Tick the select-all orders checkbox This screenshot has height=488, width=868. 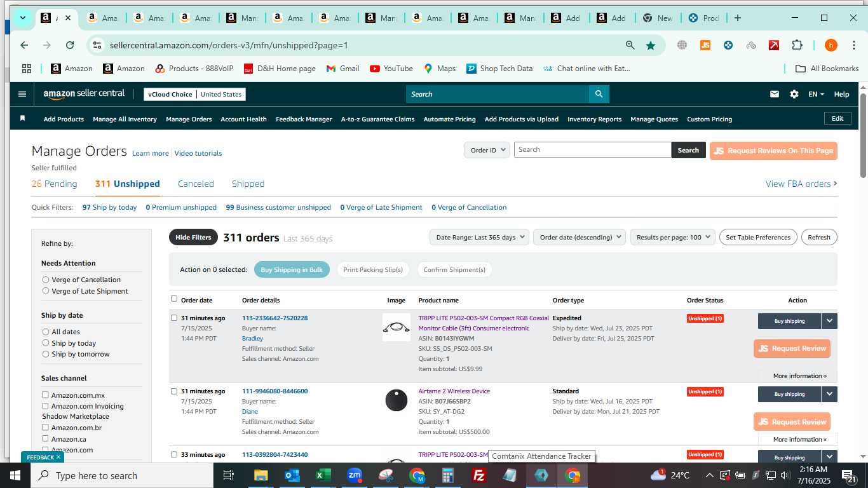tap(174, 299)
